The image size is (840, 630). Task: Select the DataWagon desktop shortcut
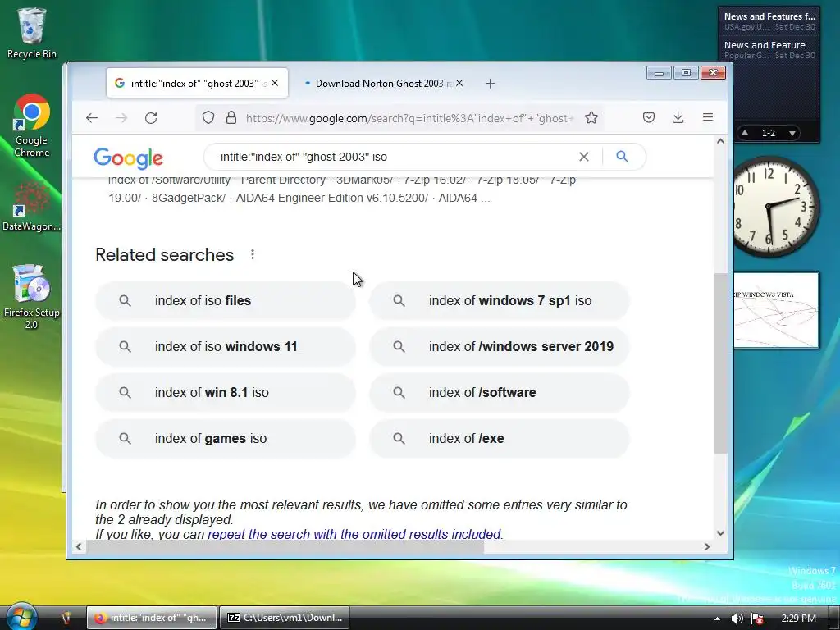coord(32,208)
